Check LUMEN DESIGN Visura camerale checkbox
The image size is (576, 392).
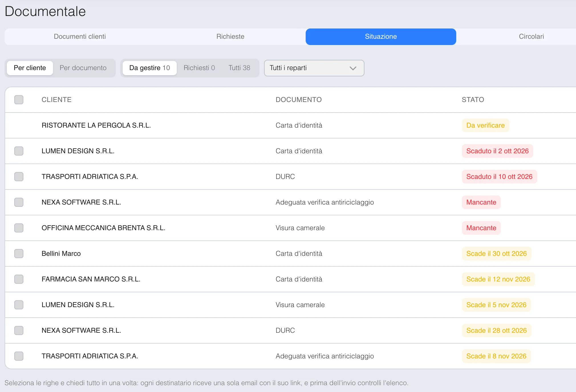pyautogui.click(x=19, y=305)
